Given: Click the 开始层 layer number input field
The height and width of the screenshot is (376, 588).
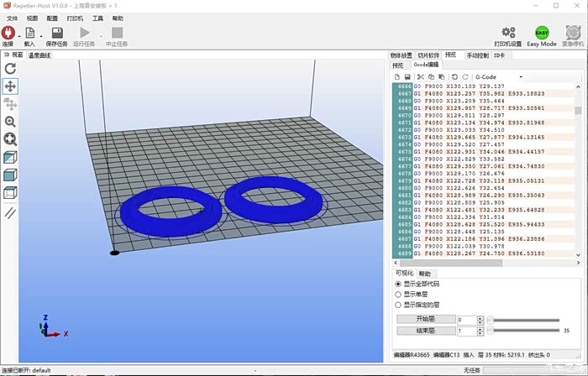Looking at the screenshot, I should point(466,320).
